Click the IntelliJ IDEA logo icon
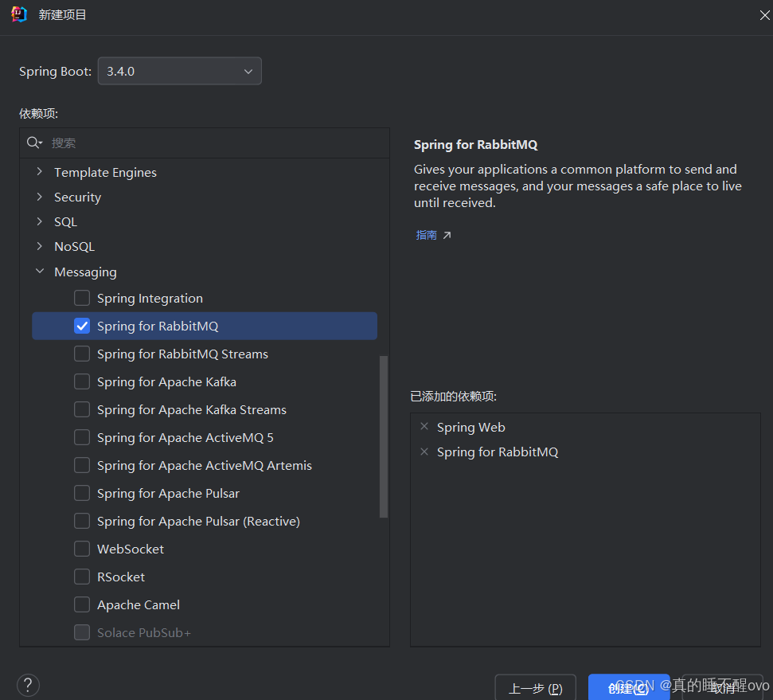This screenshot has width=773, height=700. (19, 15)
